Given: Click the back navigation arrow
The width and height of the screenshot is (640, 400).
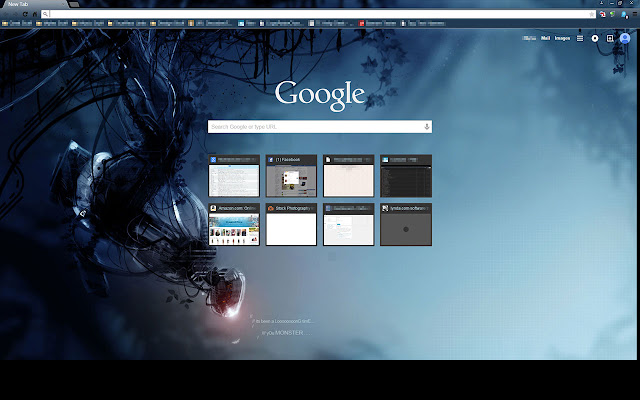Looking at the screenshot, I should [6, 14].
